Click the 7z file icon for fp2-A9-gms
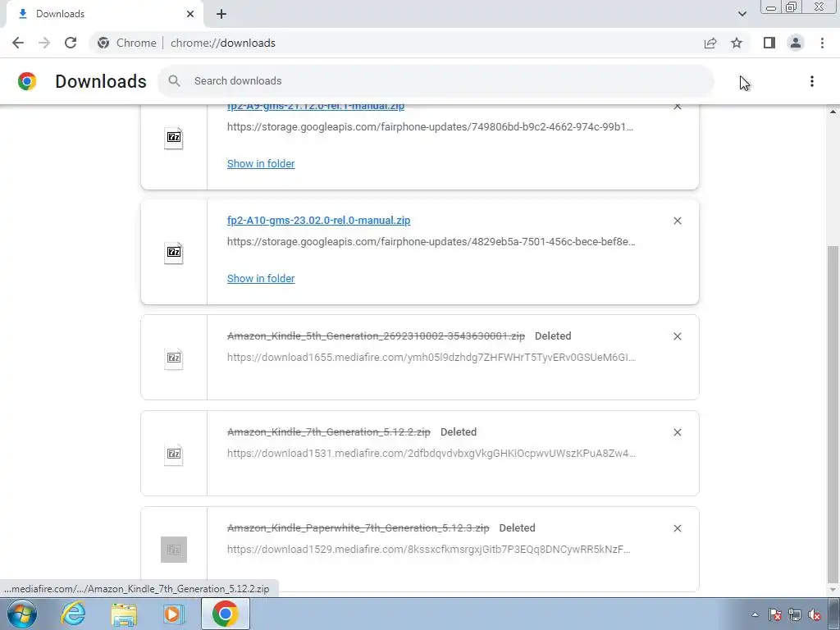The height and width of the screenshot is (630, 840). coord(174,138)
